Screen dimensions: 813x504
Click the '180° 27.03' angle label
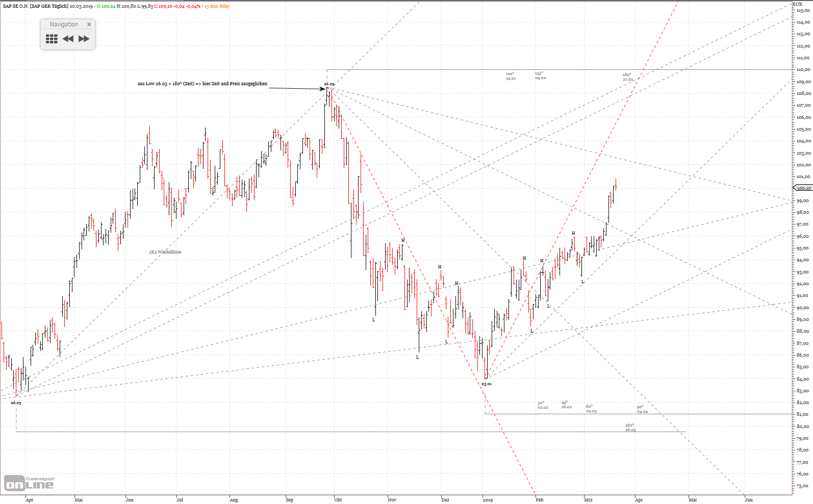(628, 77)
